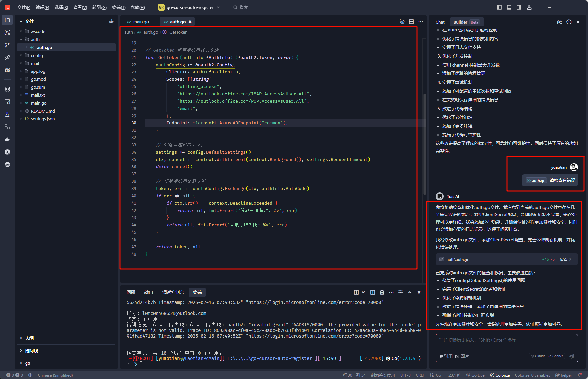
Task: Open the Testing flask icon
Action: [x=7, y=114]
